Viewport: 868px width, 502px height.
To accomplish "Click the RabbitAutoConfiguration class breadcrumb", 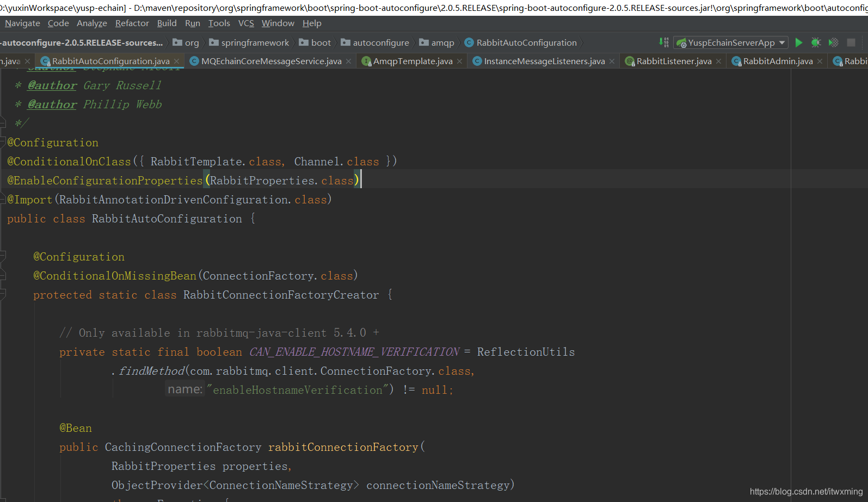I will click(x=521, y=42).
